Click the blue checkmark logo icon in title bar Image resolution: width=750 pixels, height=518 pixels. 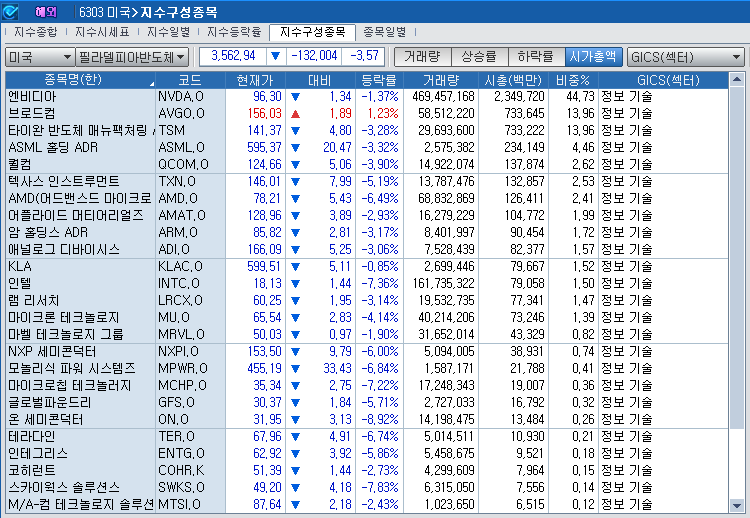[11, 11]
